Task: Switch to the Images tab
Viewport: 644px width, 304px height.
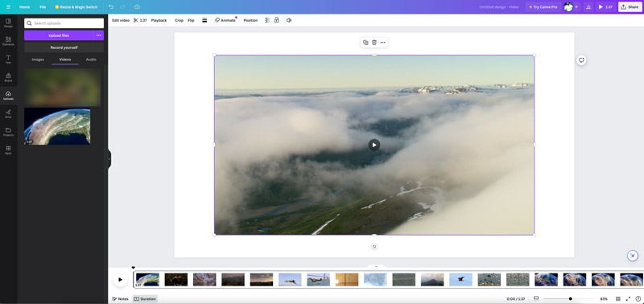Action: (38, 60)
